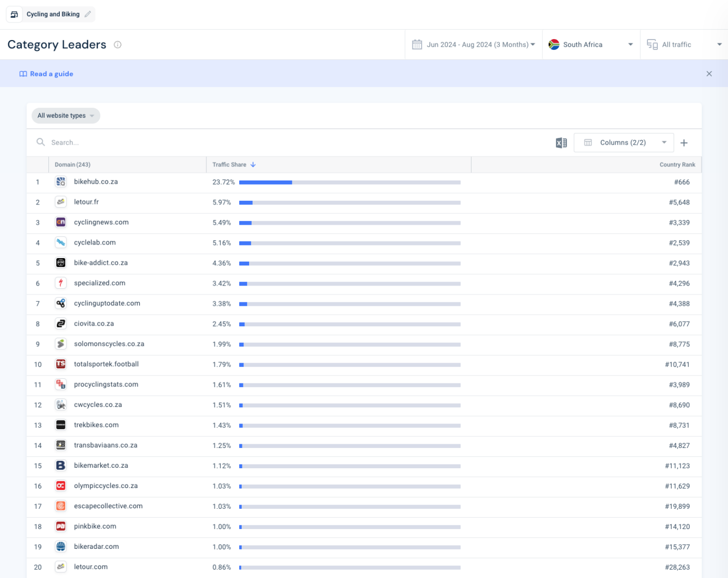Click the Country Rank column header
The width and height of the screenshot is (728, 578).
[x=677, y=164]
